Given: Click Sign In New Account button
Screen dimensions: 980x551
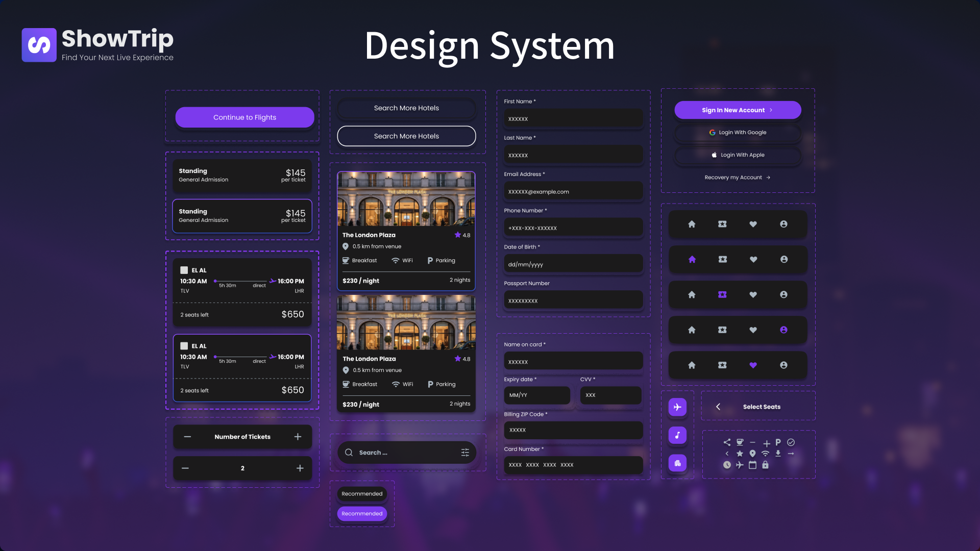Looking at the screenshot, I should [738, 110].
